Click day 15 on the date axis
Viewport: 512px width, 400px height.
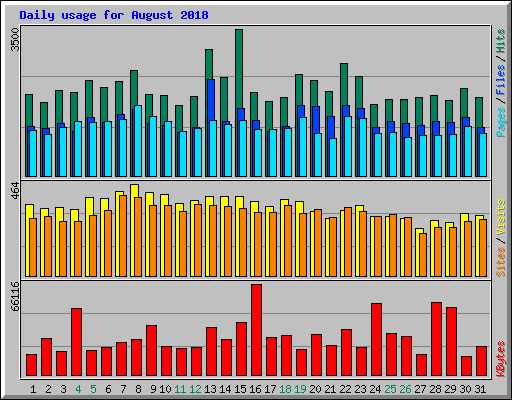240,389
